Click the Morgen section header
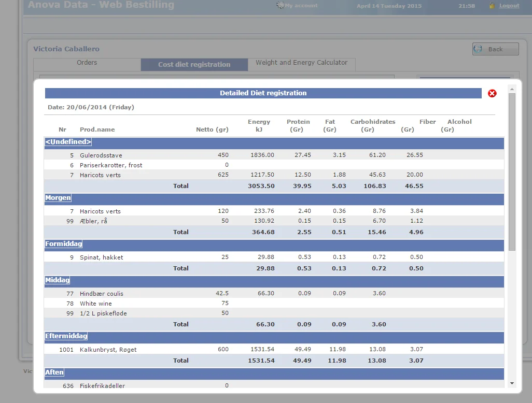Screen dimensions: 532x403 tap(58, 198)
